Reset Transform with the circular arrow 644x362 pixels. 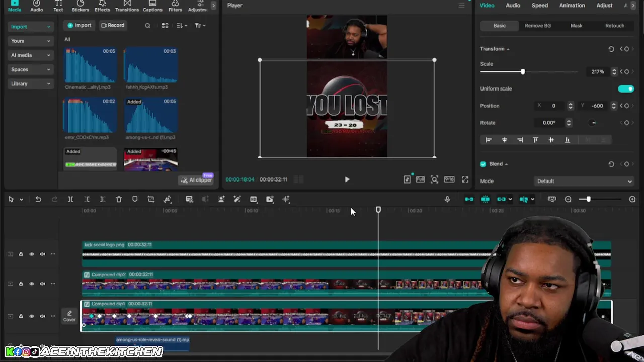611,49
